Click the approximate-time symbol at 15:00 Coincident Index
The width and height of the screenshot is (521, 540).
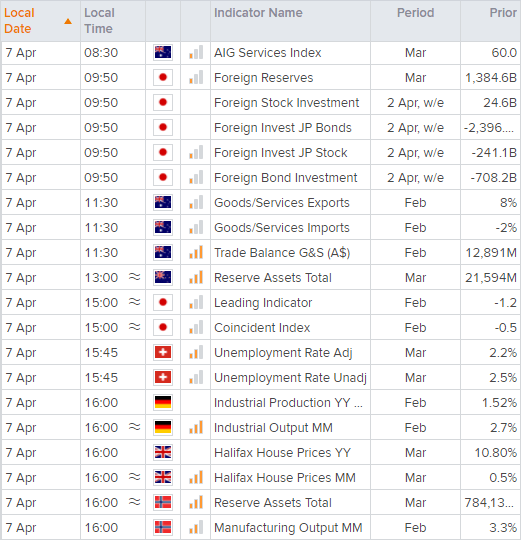coord(135,327)
